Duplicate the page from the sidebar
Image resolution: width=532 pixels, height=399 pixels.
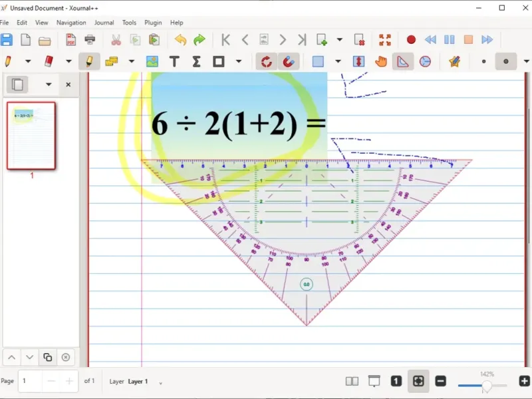(47, 357)
